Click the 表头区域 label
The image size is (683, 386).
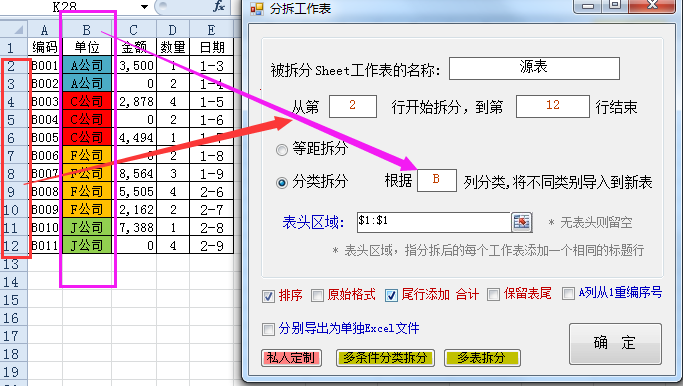tap(313, 222)
